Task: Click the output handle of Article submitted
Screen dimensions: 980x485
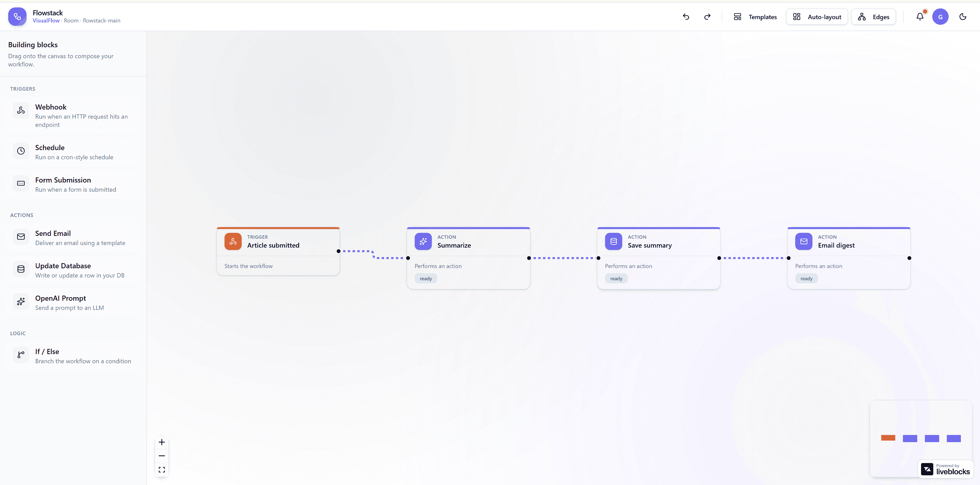Action: point(339,251)
